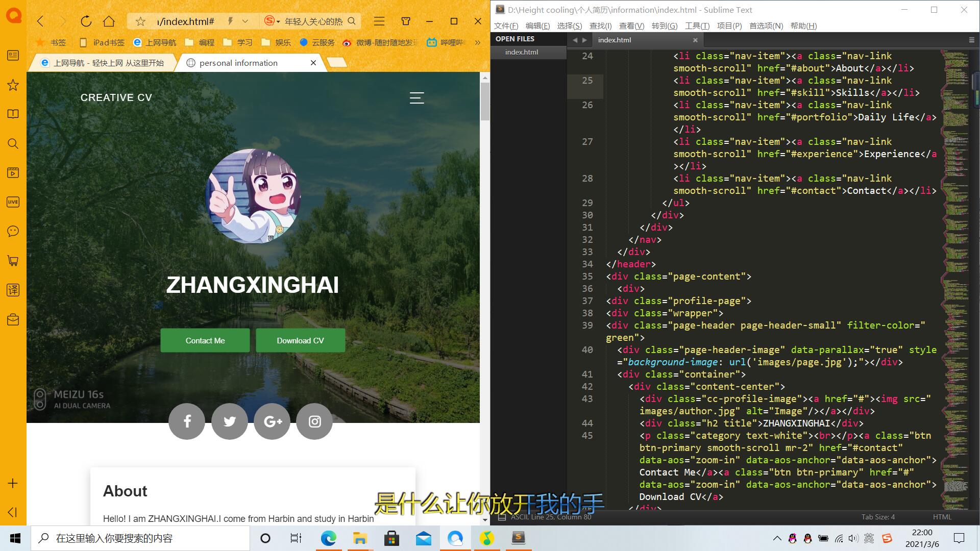Switch to 上网导航 browser tab
This screenshot has height=551, width=980.
pyautogui.click(x=102, y=63)
